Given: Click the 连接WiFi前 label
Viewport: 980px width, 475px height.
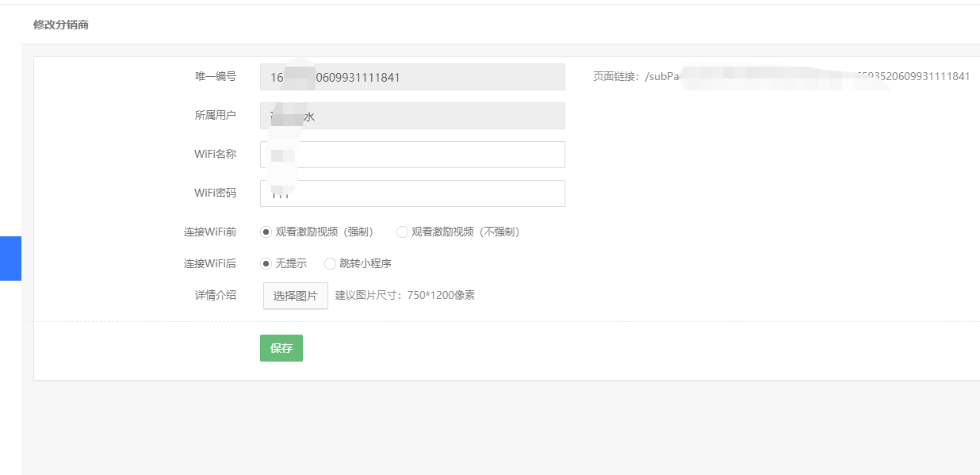Looking at the screenshot, I should click(x=210, y=232).
